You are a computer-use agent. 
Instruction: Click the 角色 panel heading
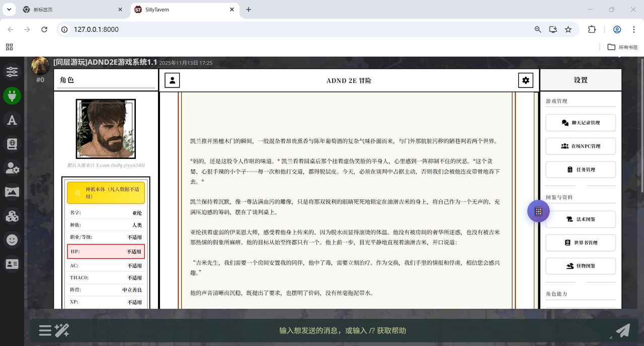pyautogui.click(x=67, y=80)
